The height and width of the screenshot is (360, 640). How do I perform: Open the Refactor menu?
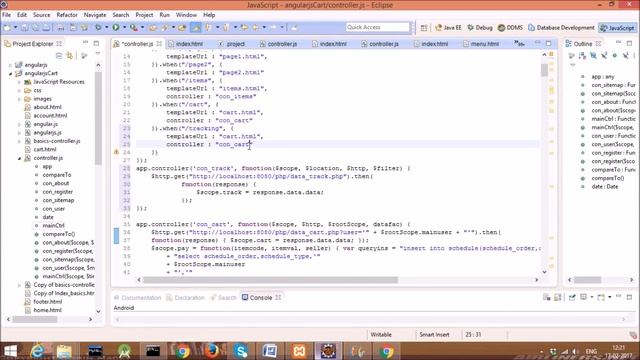click(x=67, y=15)
